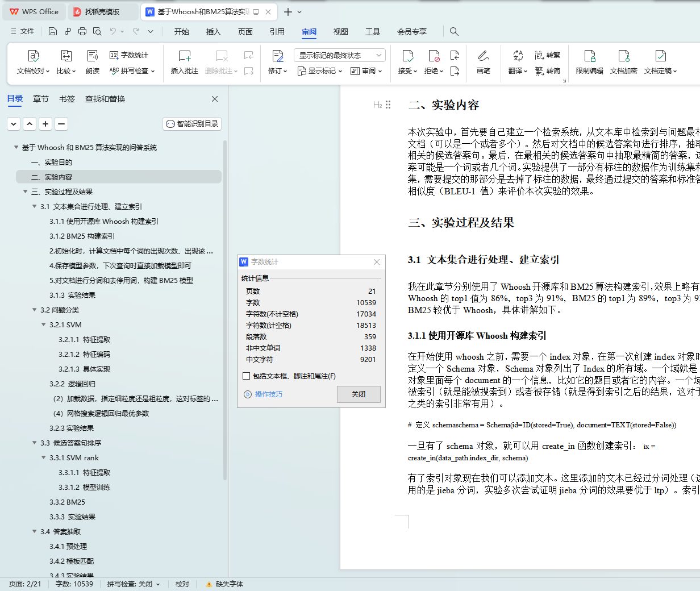This screenshot has height=591, width=700.
Task: Switch to the 视图 ribbon tab
Action: [341, 32]
